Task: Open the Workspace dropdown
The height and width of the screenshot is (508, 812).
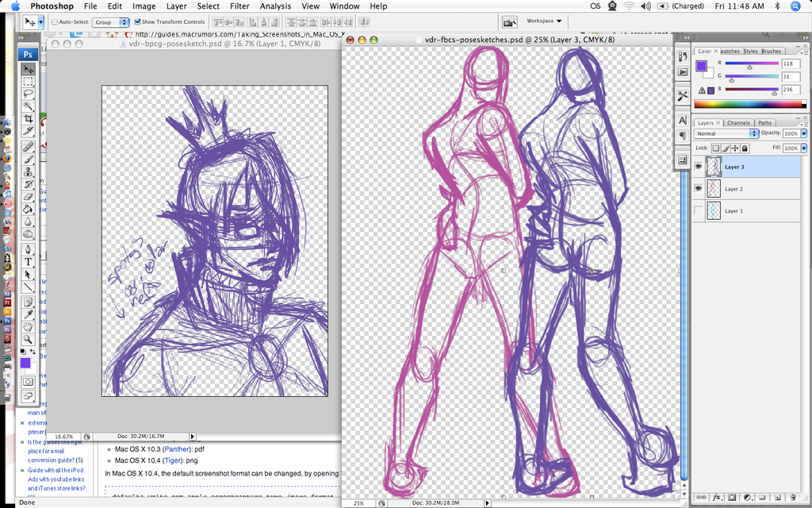Action: 544,21
